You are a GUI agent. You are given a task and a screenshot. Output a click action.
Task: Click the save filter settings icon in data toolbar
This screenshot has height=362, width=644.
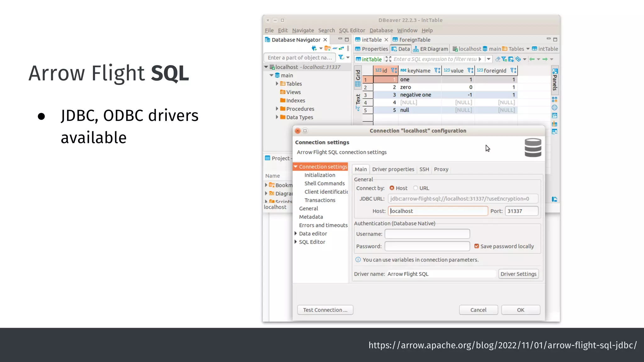point(511,59)
